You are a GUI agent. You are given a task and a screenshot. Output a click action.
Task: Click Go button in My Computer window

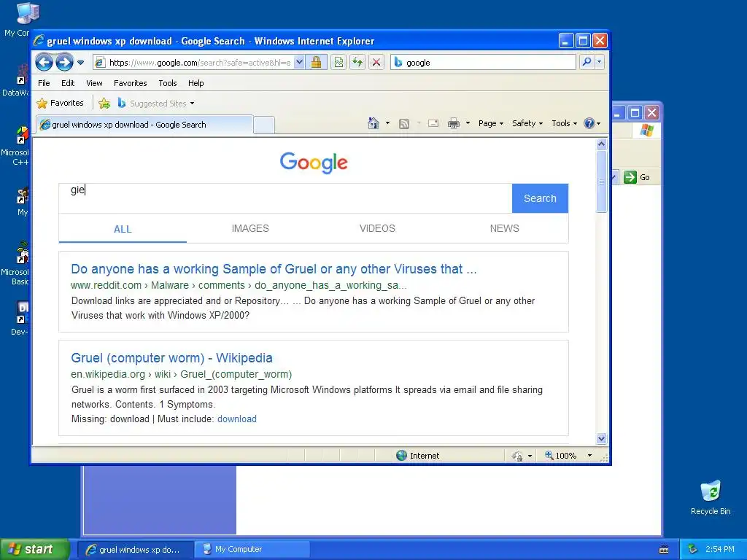pyautogui.click(x=637, y=177)
